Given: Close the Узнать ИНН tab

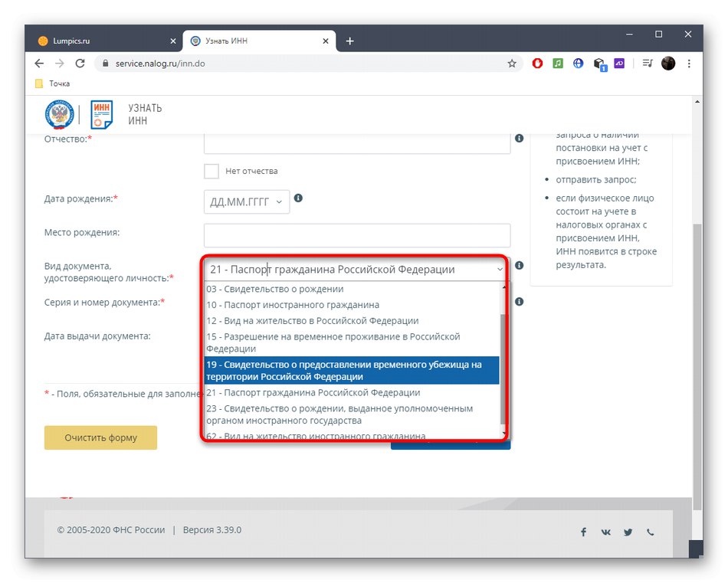Looking at the screenshot, I should 326,41.
